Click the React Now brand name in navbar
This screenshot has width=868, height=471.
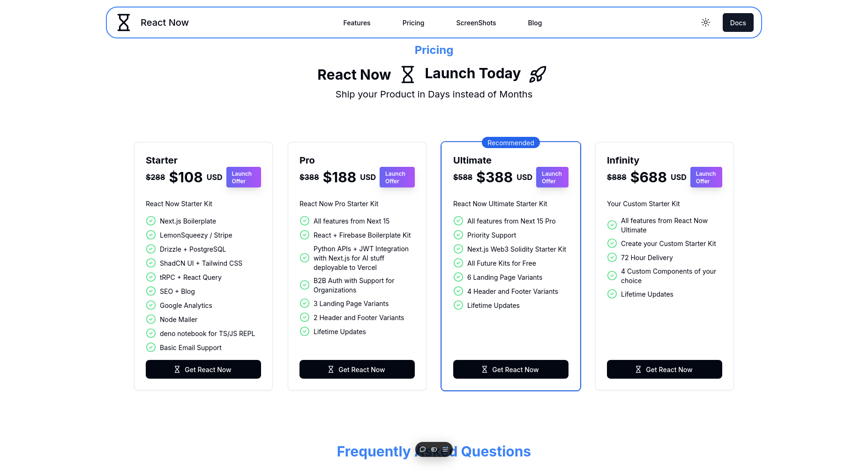[x=165, y=22]
